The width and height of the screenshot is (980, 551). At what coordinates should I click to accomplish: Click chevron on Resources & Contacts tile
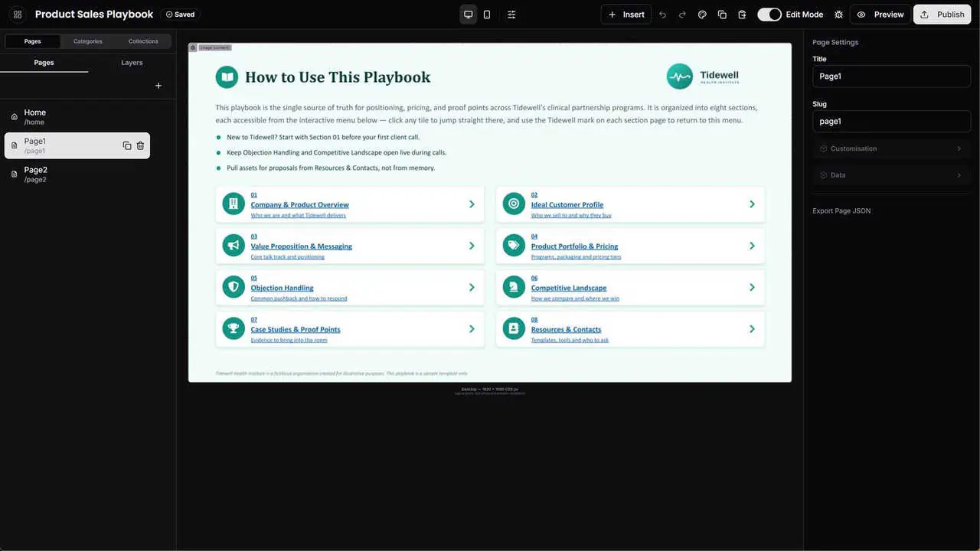point(752,328)
